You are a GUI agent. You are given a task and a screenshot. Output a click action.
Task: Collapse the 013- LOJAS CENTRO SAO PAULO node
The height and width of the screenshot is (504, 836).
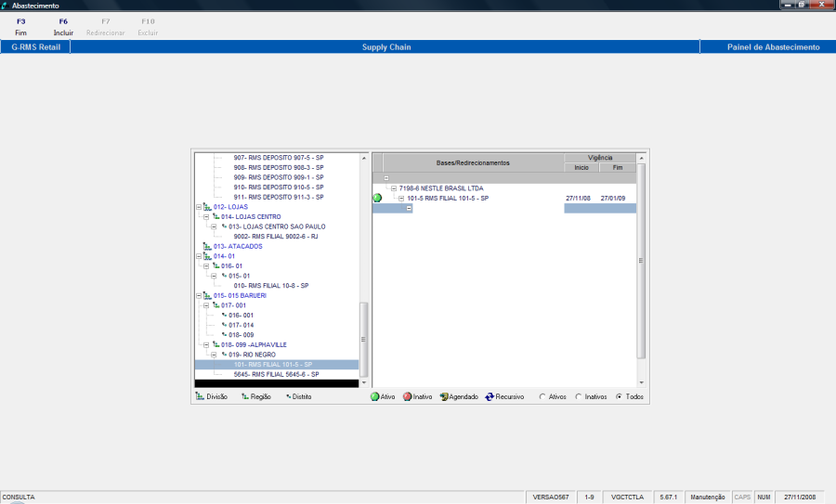214,226
